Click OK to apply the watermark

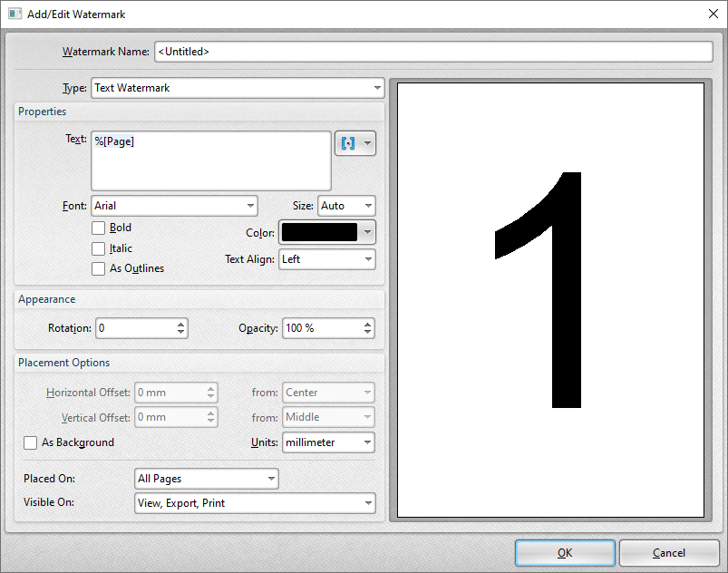tap(564, 552)
